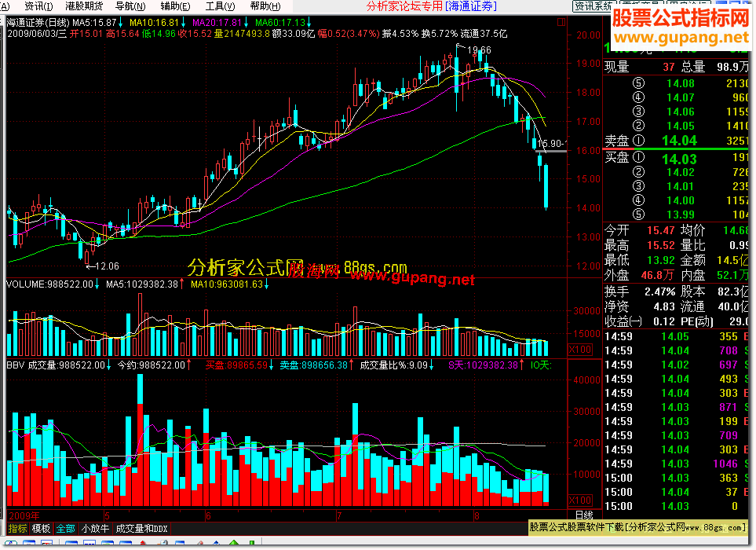Open the 成交量和DDX tab
Image resolution: width=756 pixels, height=550 pixels.
[141, 529]
